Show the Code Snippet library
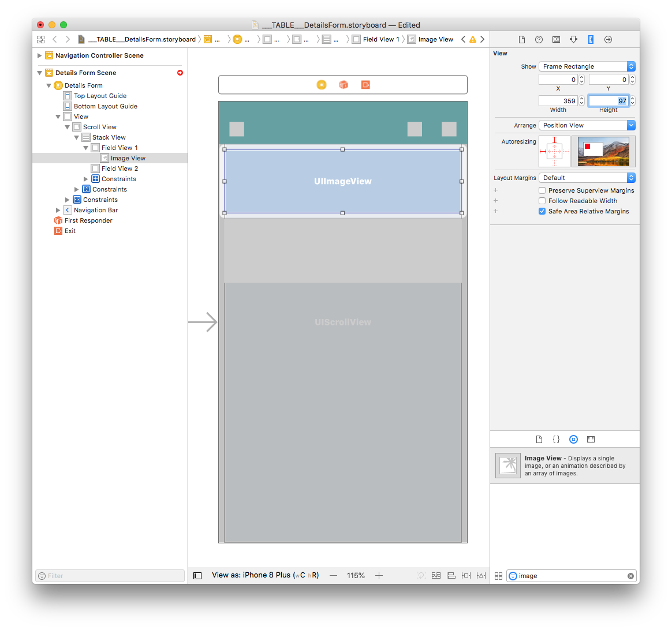This screenshot has width=672, height=630. click(x=556, y=439)
